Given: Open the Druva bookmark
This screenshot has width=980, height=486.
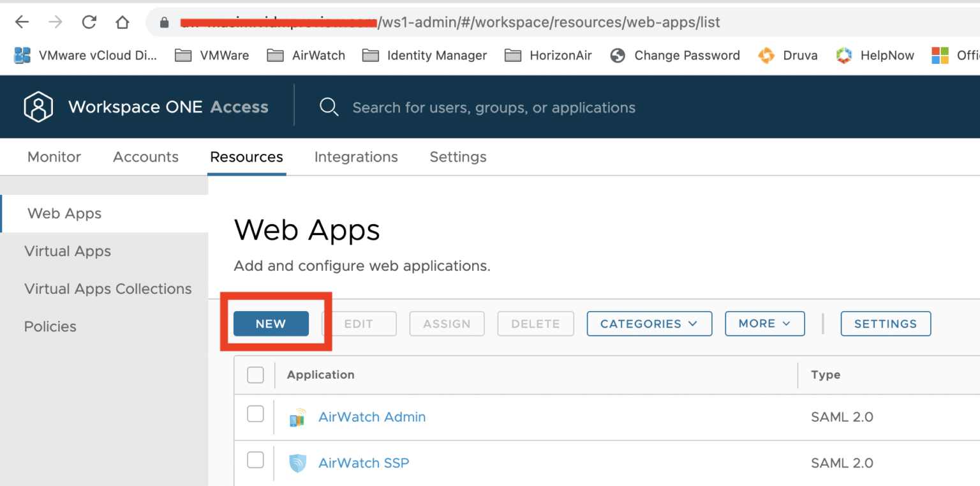Looking at the screenshot, I should tap(789, 56).
